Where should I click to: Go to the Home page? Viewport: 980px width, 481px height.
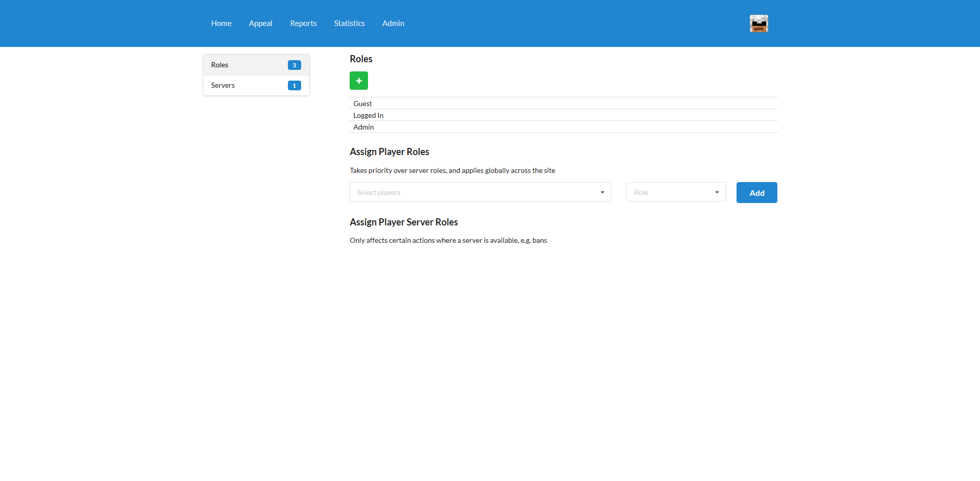[x=222, y=23]
